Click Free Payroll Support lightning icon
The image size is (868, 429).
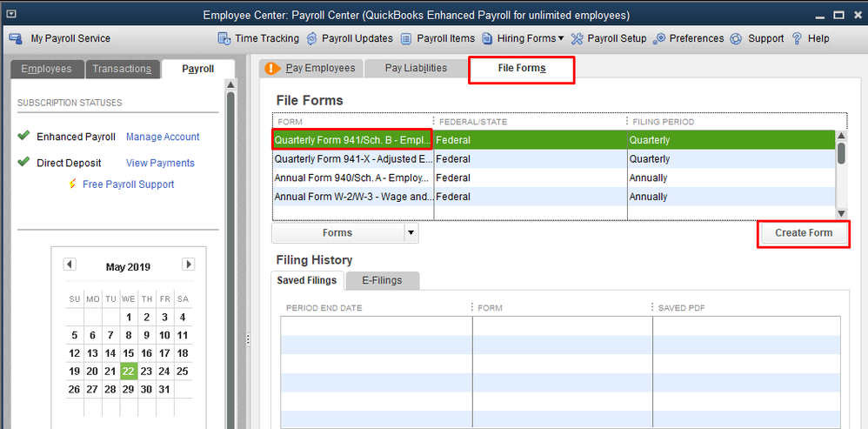coord(72,184)
